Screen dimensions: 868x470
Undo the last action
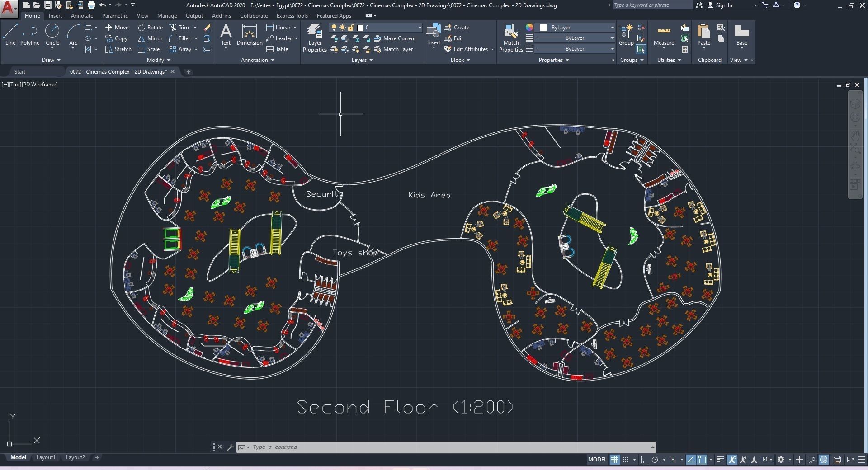102,5
